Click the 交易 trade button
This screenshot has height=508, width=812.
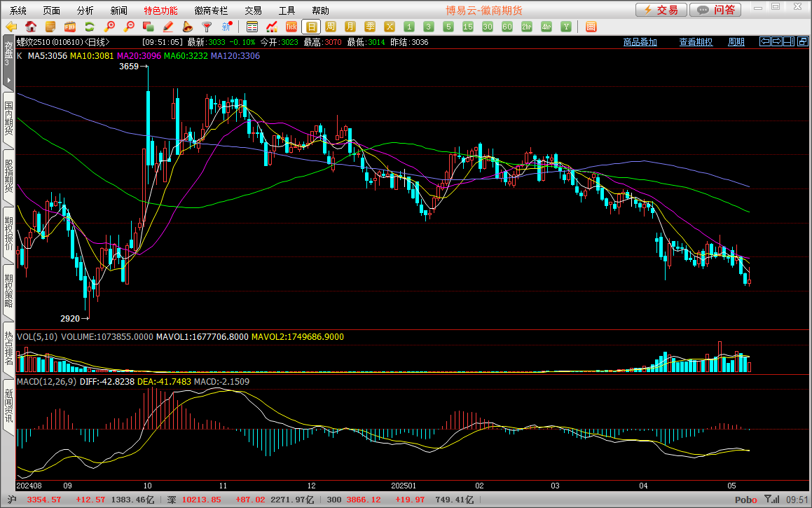click(661, 10)
